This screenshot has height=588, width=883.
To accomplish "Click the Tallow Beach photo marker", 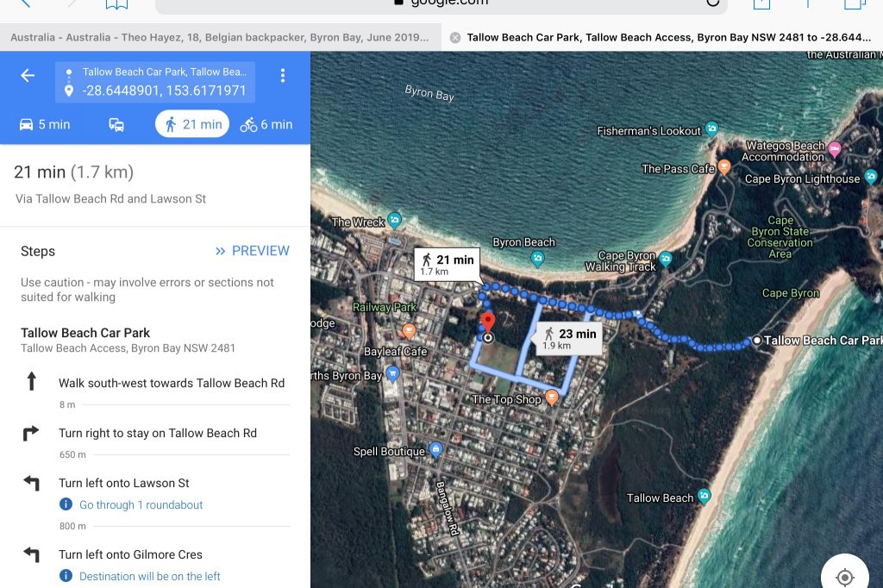I will pyautogui.click(x=704, y=497).
